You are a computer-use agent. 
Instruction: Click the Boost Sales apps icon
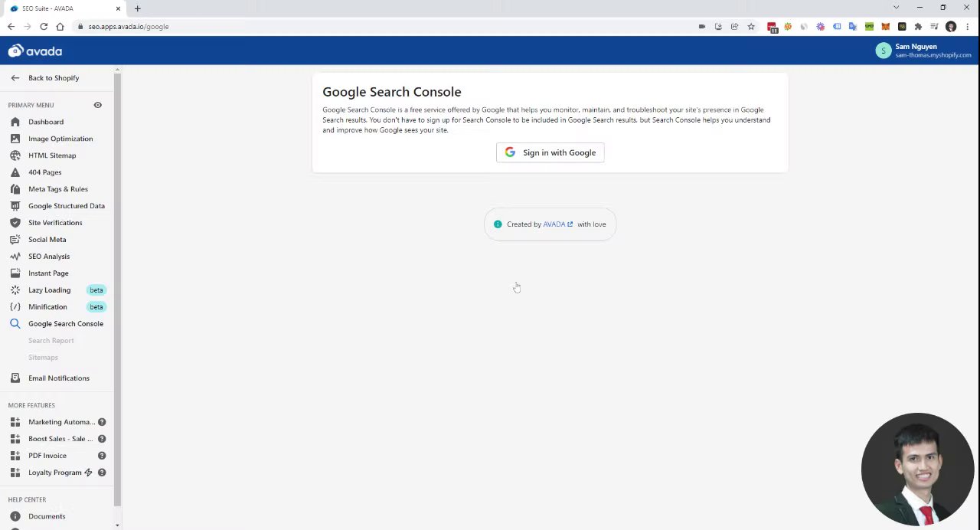click(15, 439)
